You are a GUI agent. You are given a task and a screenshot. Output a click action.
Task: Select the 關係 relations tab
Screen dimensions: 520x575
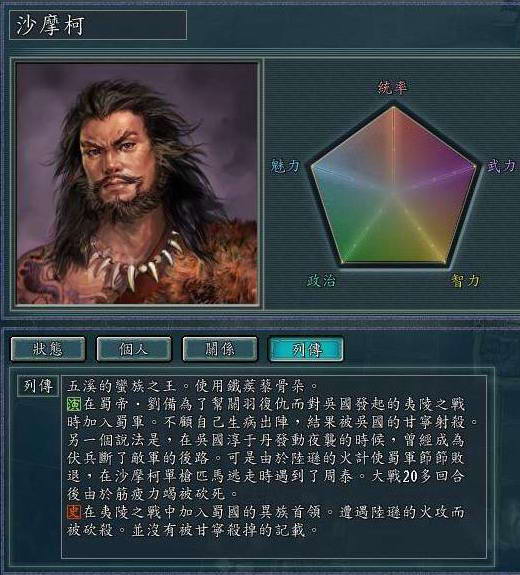tap(220, 349)
